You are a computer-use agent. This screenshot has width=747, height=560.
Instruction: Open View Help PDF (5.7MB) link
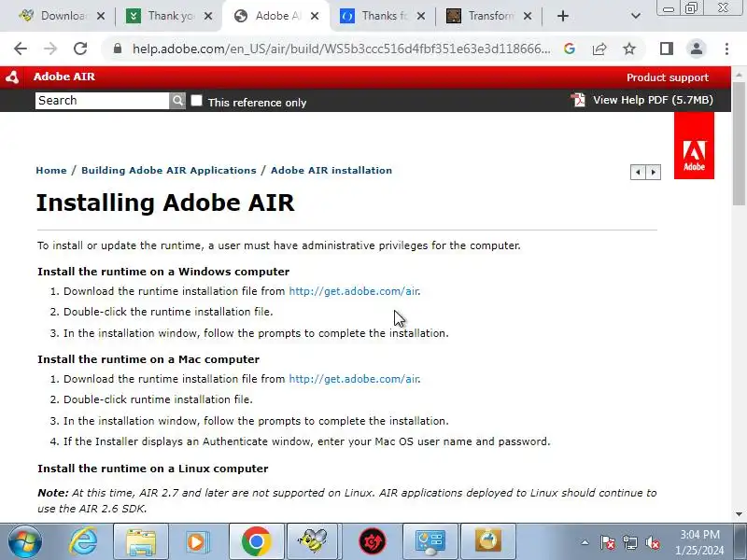coord(653,100)
